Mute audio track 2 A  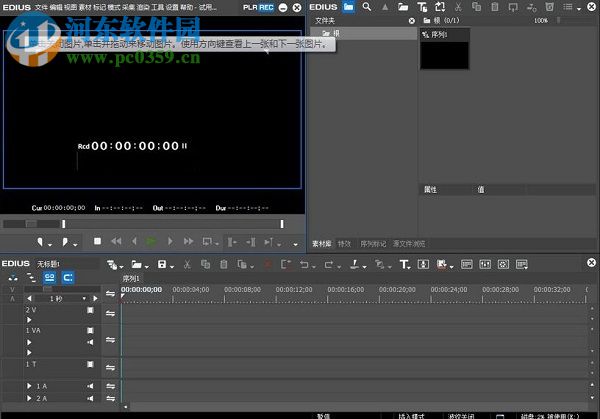click(x=90, y=398)
